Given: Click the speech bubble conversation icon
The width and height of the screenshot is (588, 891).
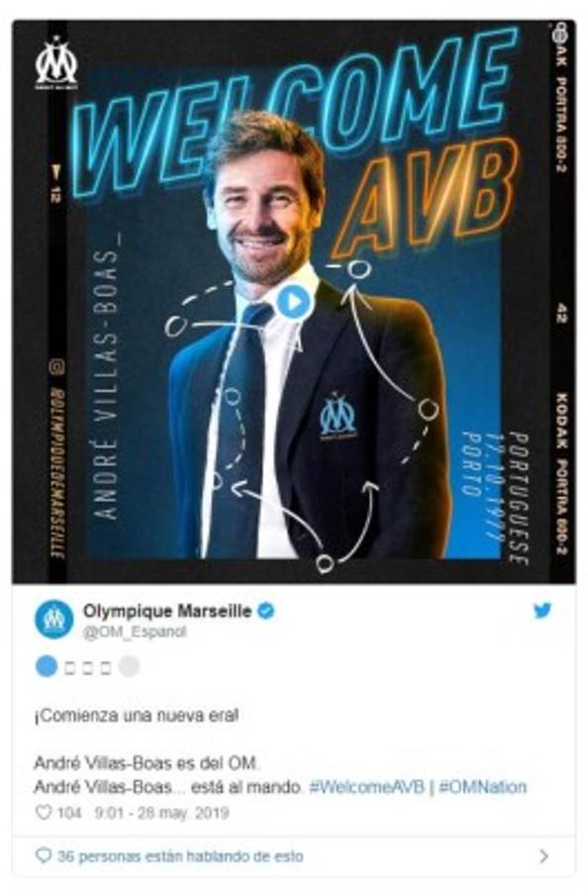Looking at the screenshot, I should click(x=44, y=855).
